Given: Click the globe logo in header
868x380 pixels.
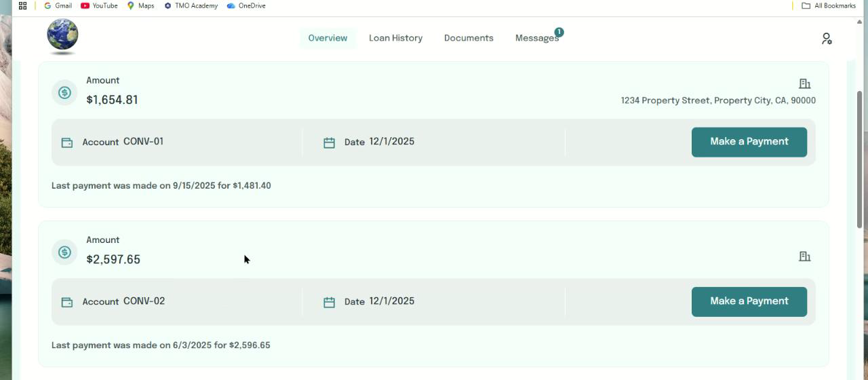Looking at the screenshot, I should pos(62,35).
